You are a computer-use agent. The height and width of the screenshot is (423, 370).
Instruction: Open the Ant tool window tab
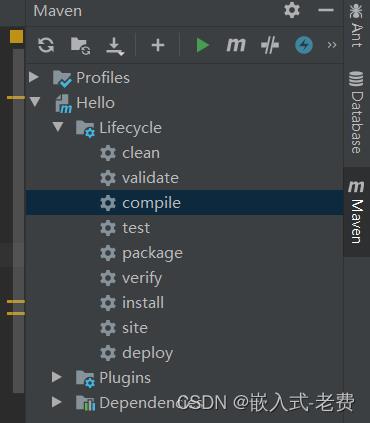[356, 25]
